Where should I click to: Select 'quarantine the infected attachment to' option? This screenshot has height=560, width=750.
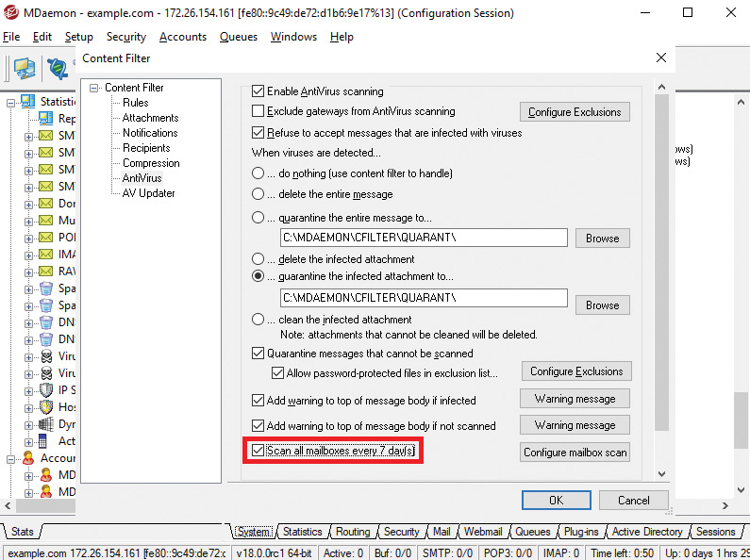click(x=258, y=276)
